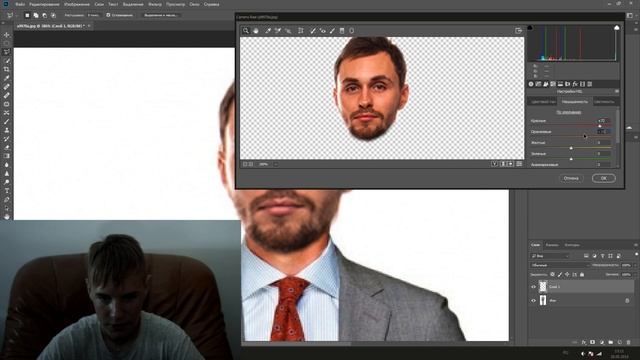Viewport: 640px width, 360px height.
Task: Select the Слой 1 layer thumbnail
Action: coord(543,287)
